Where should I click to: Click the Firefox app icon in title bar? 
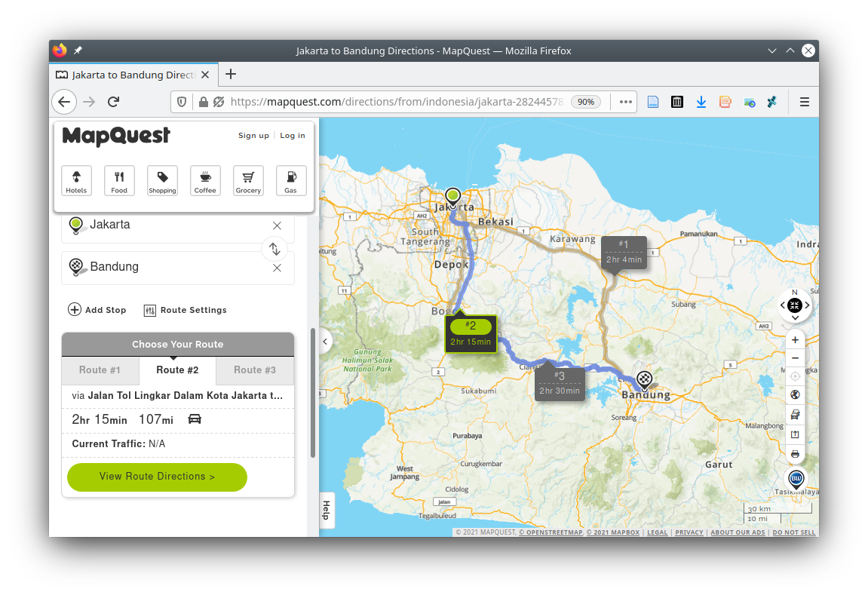pyautogui.click(x=60, y=51)
